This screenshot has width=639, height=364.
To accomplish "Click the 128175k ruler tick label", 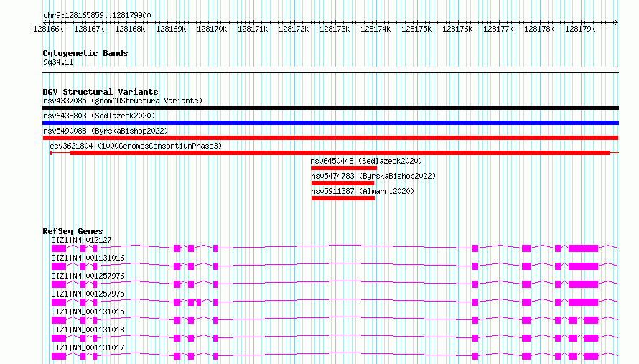I will click(x=416, y=29).
